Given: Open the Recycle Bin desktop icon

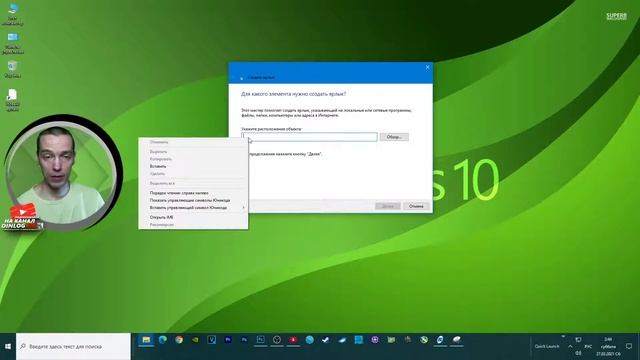Looking at the screenshot, I should coord(13,69).
